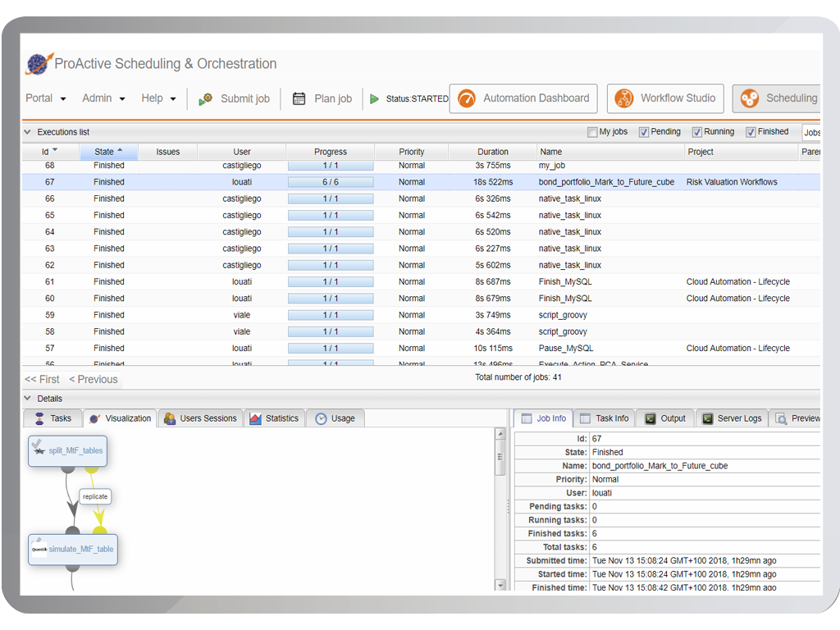Click the Name column header
Viewport: 840px width, 630px height.
click(x=610, y=152)
